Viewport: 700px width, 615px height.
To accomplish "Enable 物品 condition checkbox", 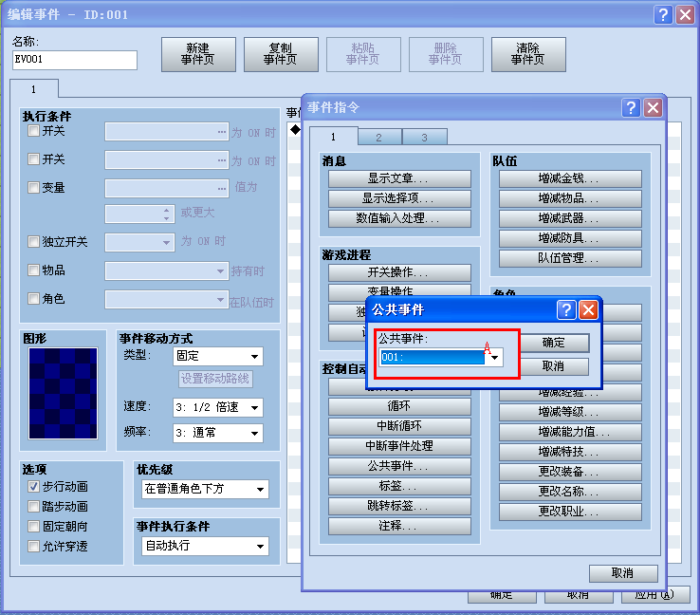I will (33, 270).
